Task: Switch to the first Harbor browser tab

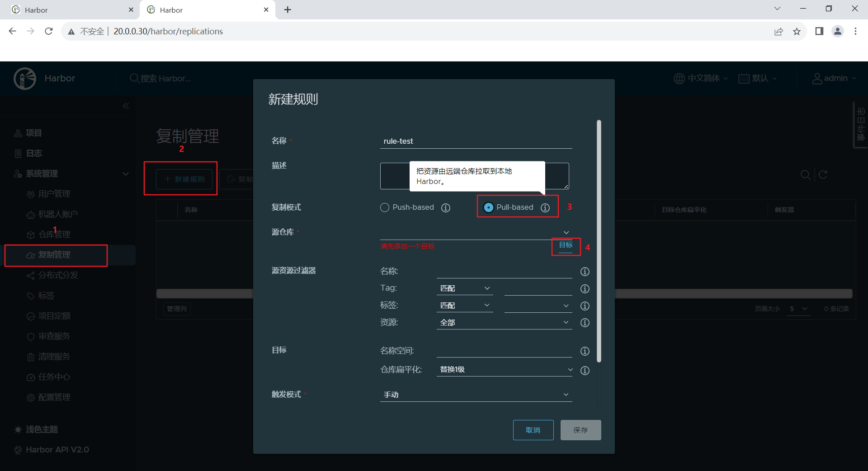Action: click(70, 9)
